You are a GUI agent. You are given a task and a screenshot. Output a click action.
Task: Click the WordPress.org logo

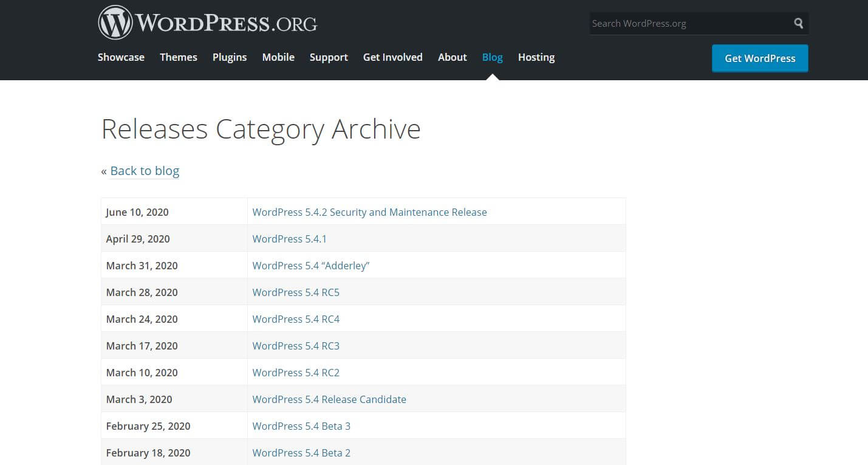208,23
